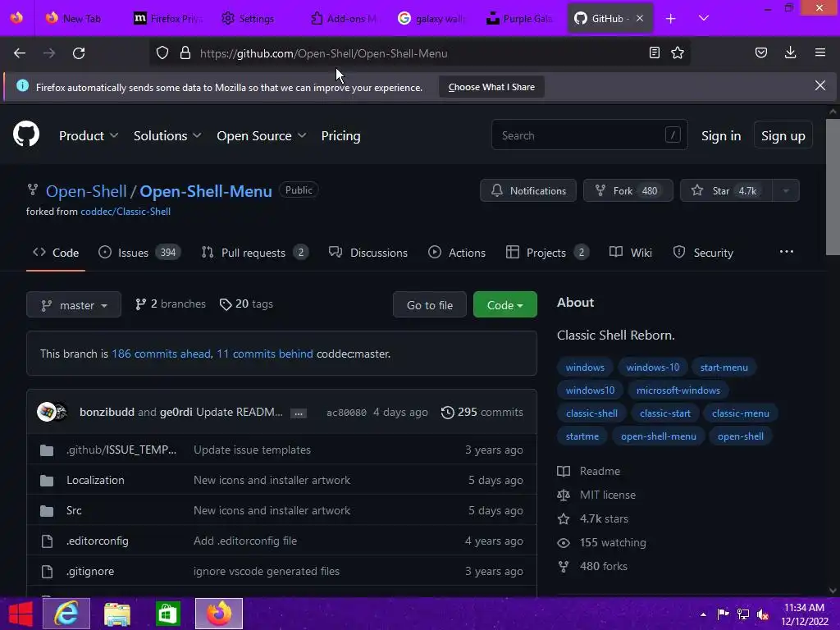Expand the Open Source menu
The width and height of the screenshot is (840, 630).
pyautogui.click(x=262, y=136)
